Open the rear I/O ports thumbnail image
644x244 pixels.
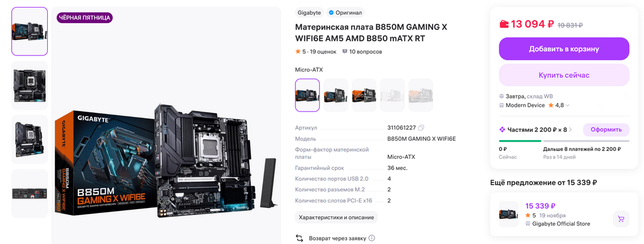click(x=30, y=193)
